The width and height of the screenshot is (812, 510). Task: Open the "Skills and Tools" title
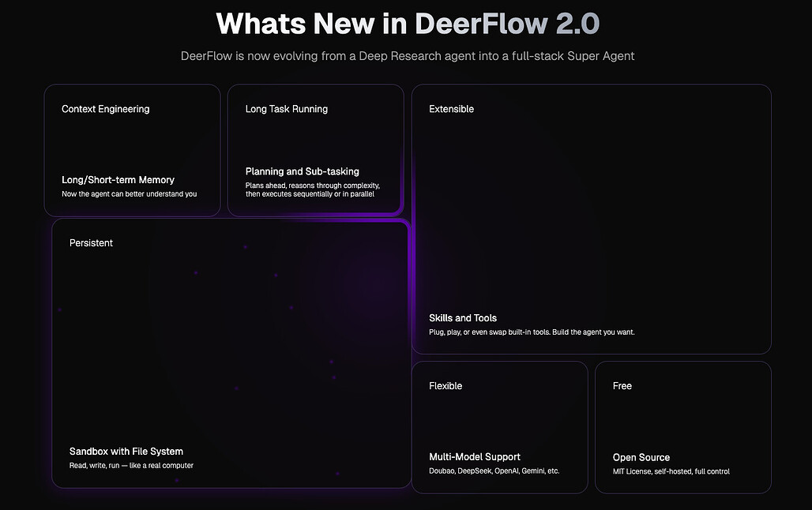click(463, 318)
